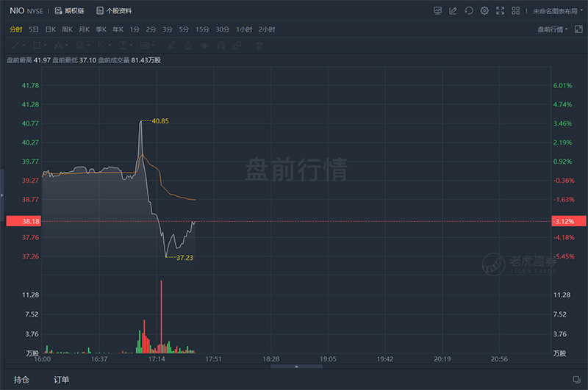Switch to the 周K chart
Viewport: 588px width, 390px height.
click(68, 29)
